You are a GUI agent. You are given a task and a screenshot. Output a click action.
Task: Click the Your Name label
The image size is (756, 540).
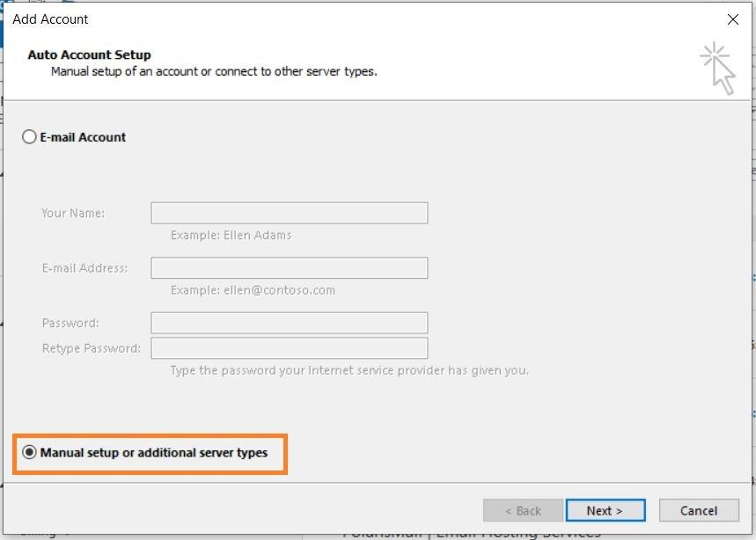click(x=74, y=213)
